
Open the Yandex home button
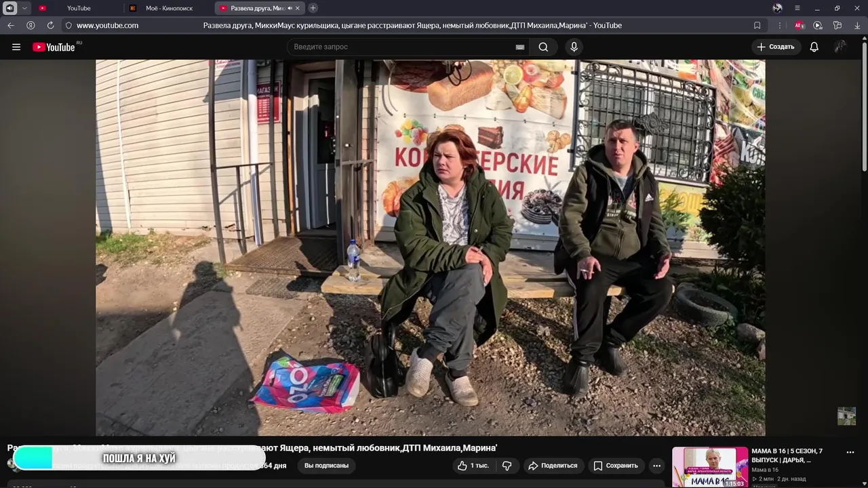(31, 25)
